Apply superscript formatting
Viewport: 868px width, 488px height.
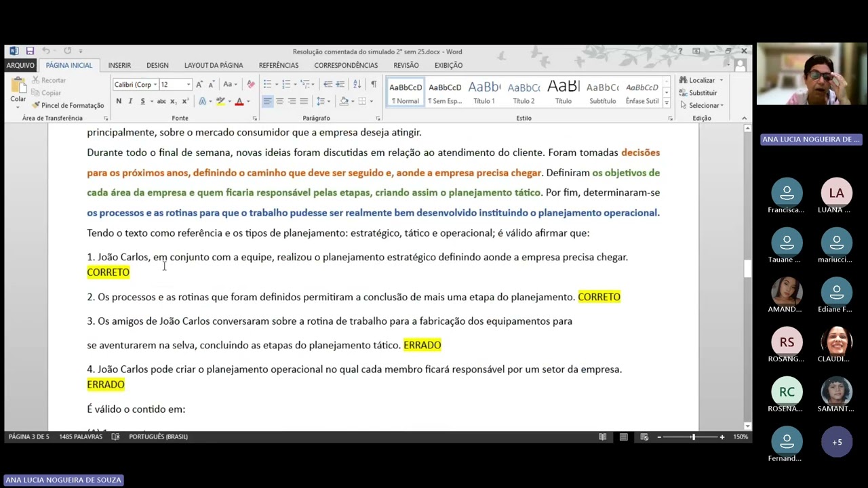(185, 102)
